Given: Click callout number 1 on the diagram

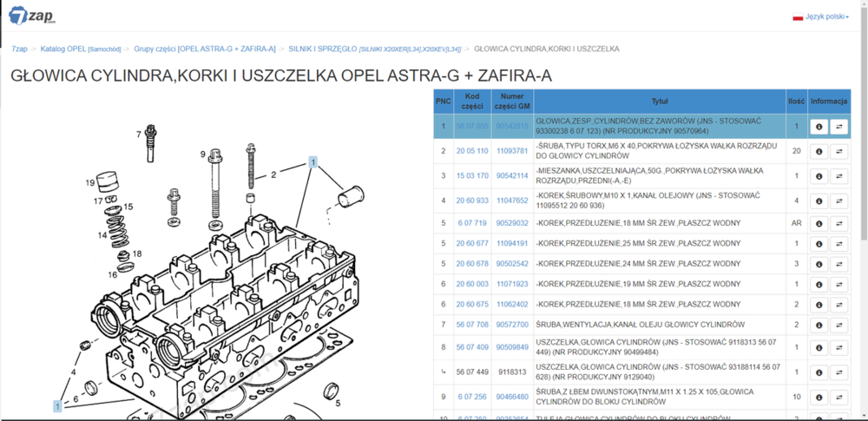Looking at the screenshot, I should click(x=313, y=162).
